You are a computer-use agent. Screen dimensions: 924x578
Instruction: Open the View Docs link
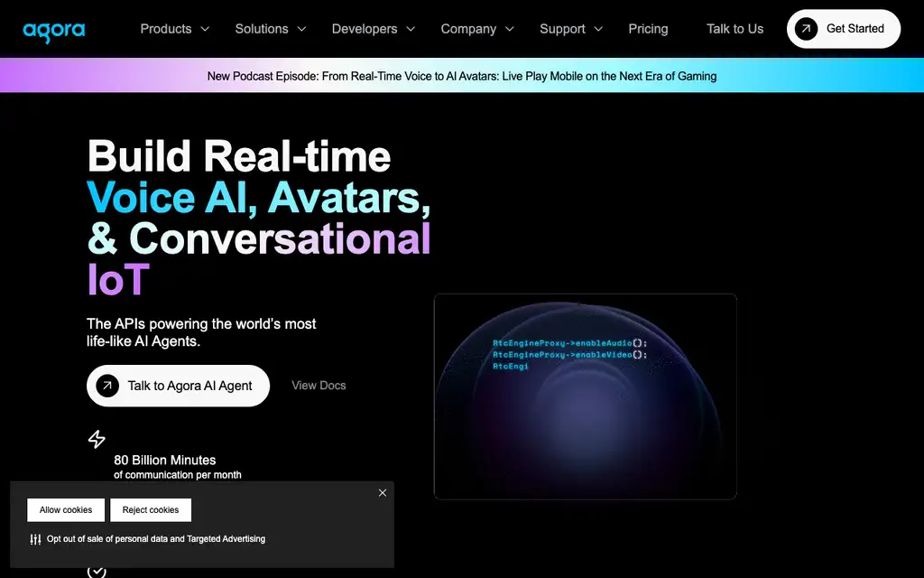tap(319, 386)
